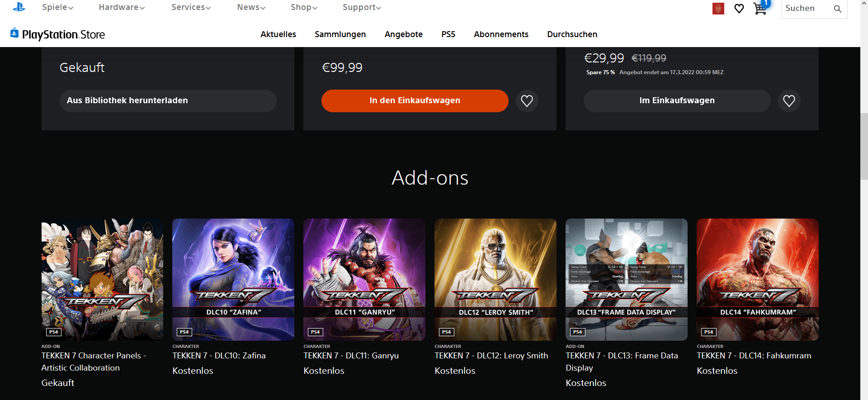Click the Add-ons section heading
This screenshot has width=868, height=400.
[430, 178]
